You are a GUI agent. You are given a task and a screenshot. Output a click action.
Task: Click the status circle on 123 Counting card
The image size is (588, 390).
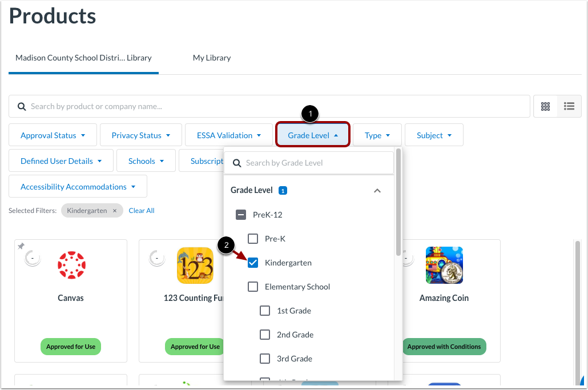tap(157, 258)
